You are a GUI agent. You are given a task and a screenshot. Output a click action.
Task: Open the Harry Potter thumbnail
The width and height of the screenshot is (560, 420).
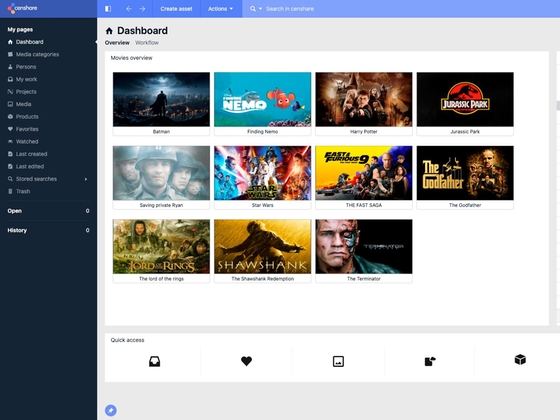364,99
